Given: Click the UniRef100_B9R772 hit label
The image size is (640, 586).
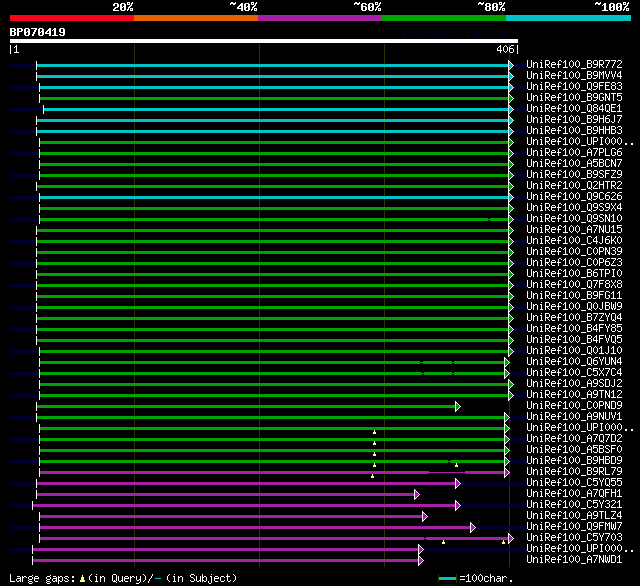Looking at the screenshot, I should coord(574,64).
